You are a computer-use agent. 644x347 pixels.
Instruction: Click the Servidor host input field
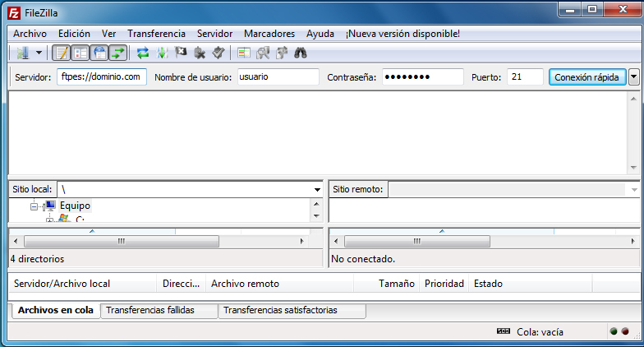coord(102,77)
